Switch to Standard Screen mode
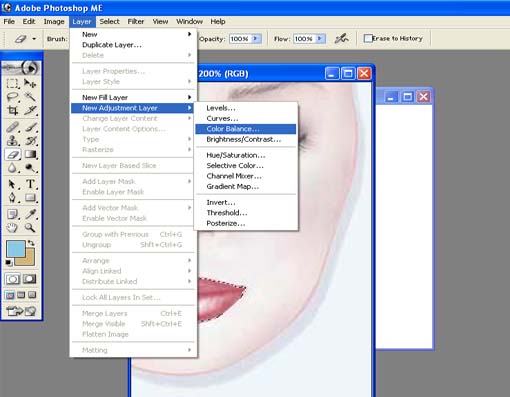 tap(11, 295)
